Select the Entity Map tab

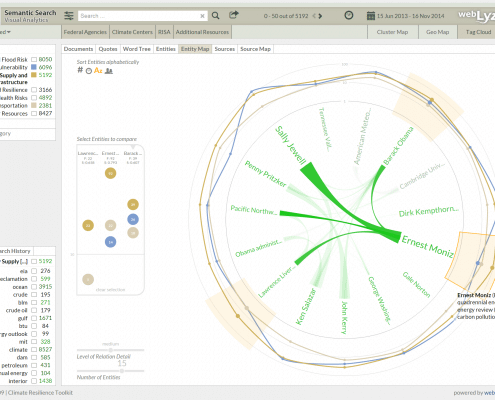pyautogui.click(x=195, y=49)
